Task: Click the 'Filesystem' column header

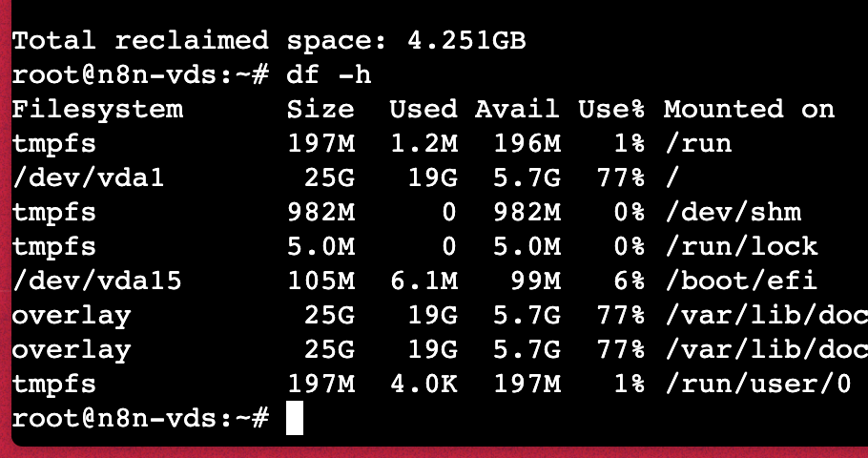Action: (97, 109)
